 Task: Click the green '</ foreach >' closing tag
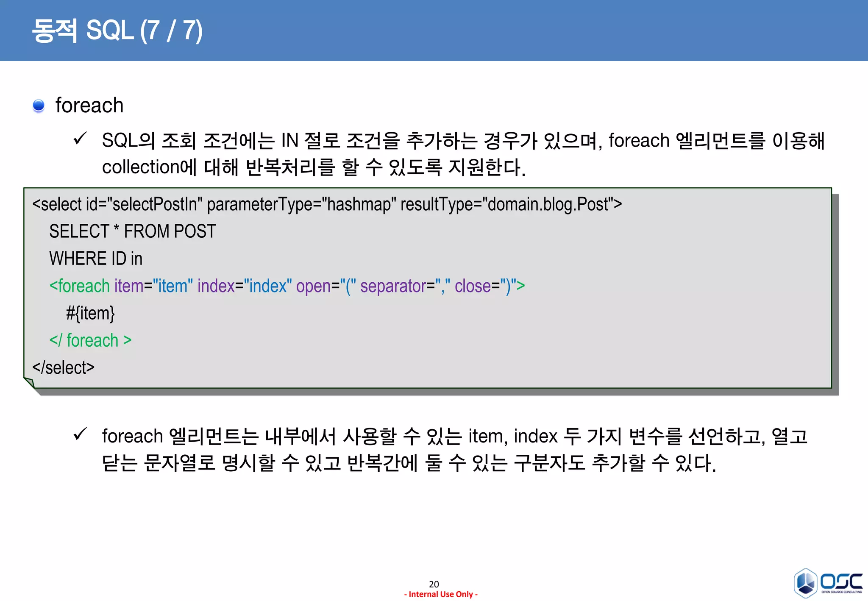tap(90, 340)
